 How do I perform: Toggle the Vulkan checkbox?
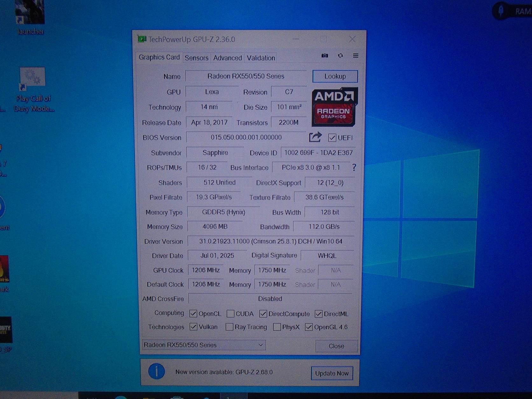(x=193, y=327)
